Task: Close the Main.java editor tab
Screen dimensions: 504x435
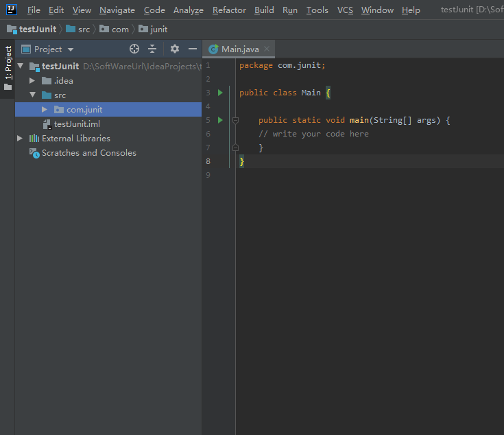Action: coord(267,49)
